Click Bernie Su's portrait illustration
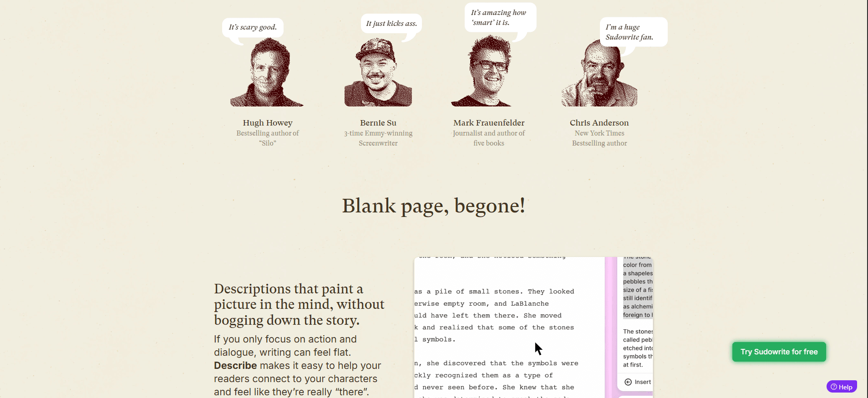Image resolution: width=868 pixels, height=398 pixels. tap(378, 74)
